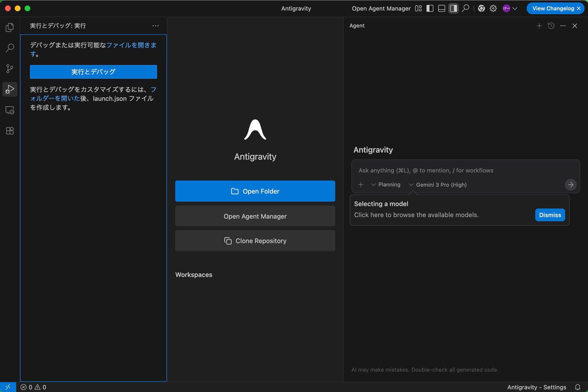Click the View Changelog button
Viewport: 588px width, 392px height.
(552, 8)
